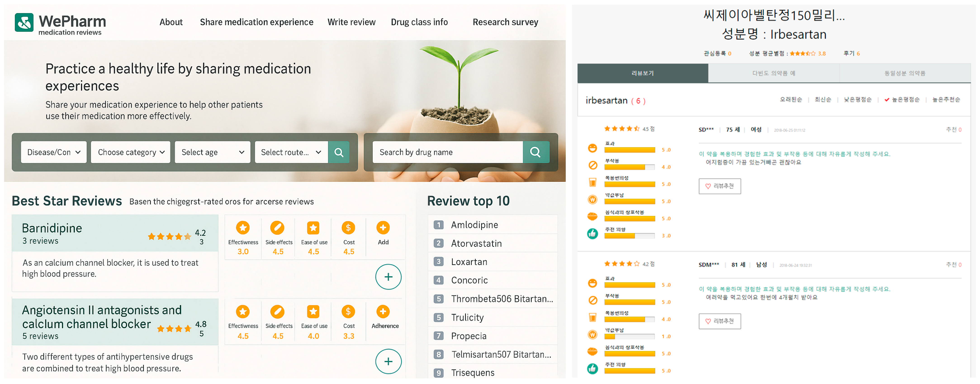980x384 pixels.
Task: Click the WePharm logo icon
Action: [x=24, y=22]
